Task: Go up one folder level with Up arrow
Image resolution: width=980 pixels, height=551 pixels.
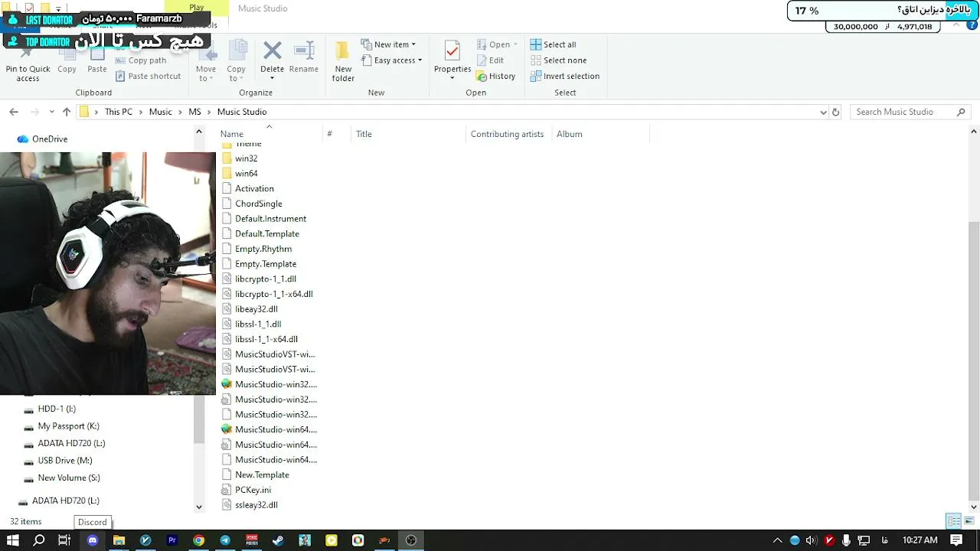Action: 67,112
